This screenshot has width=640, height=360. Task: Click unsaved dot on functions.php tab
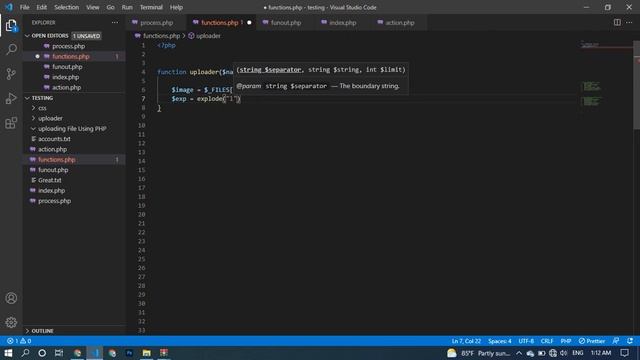(249, 22)
